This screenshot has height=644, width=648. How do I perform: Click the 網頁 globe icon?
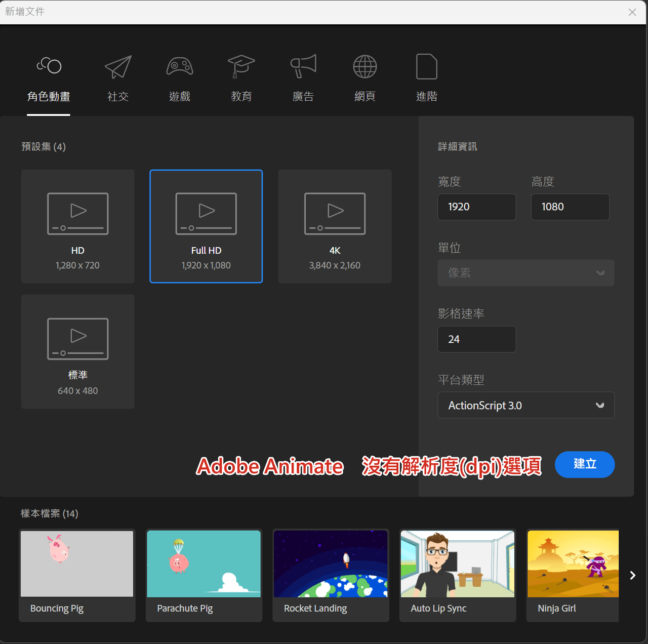tap(365, 66)
